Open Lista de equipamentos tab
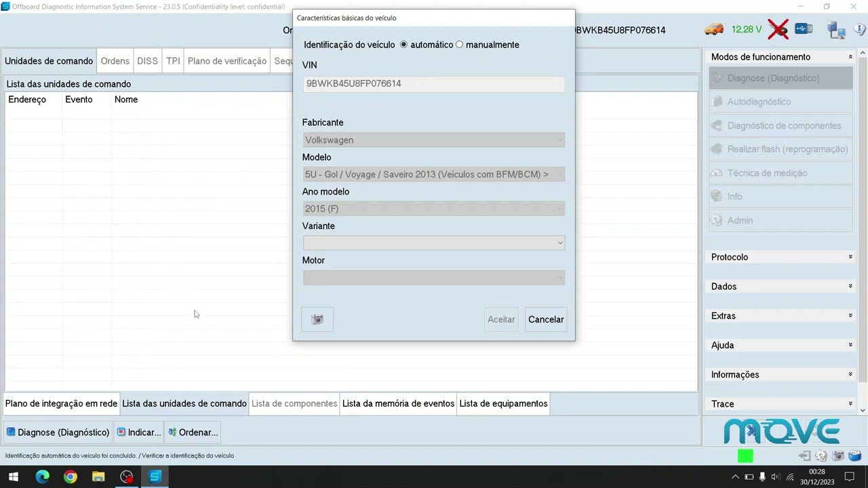Image resolution: width=868 pixels, height=488 pixels. [x=503, y=403]
